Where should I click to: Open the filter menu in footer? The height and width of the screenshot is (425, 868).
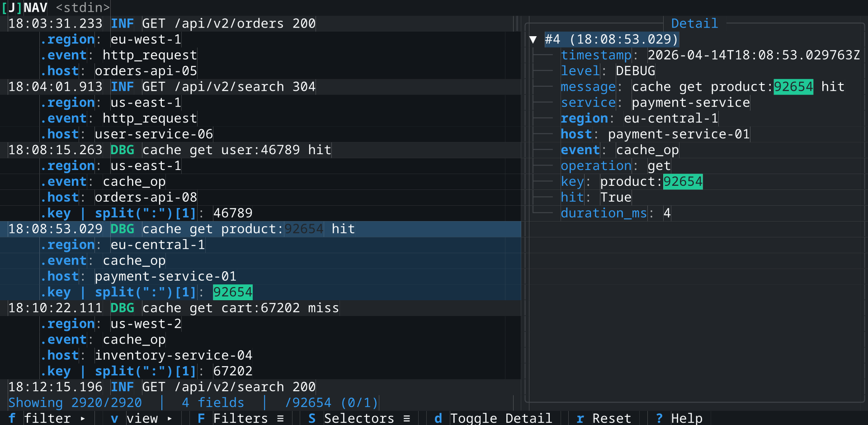47,418
